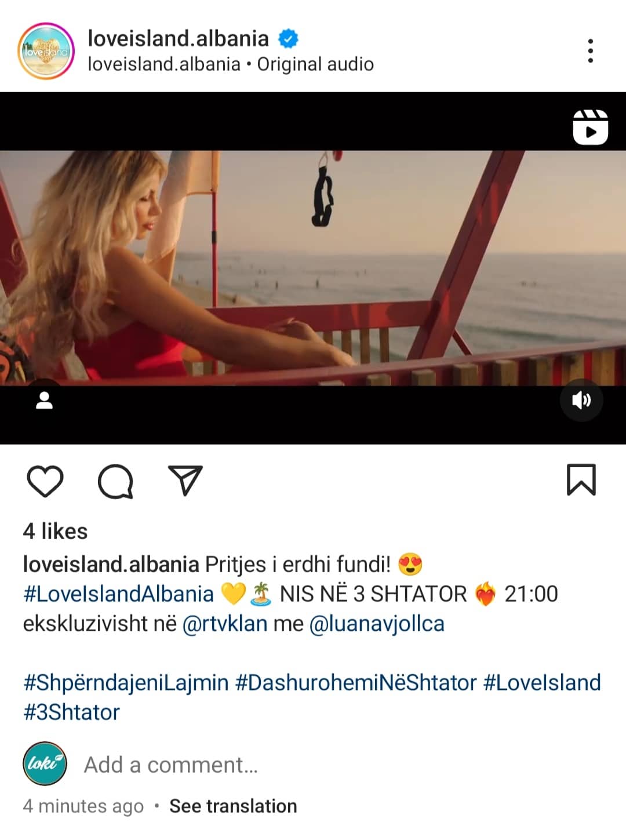The height and width of the screenshot is (840, 626).
Task: Open the three-dot more options menu
Action: (x=590, y=51)
